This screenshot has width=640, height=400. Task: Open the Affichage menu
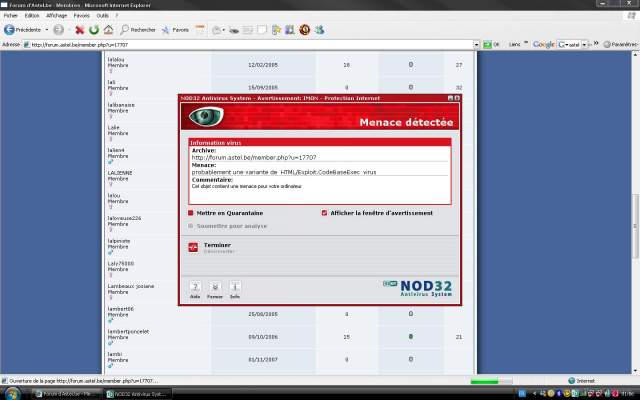point(57,16)
